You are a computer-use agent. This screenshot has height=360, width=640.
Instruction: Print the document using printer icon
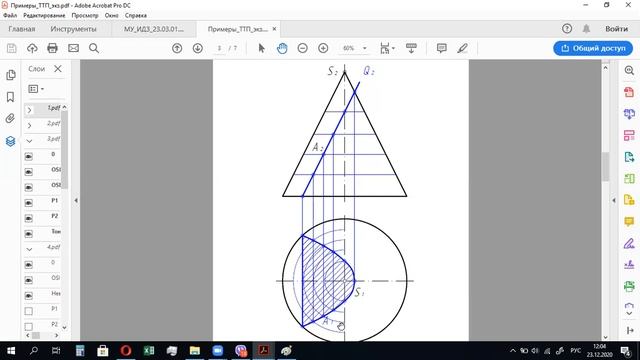(x=52, y=48)
